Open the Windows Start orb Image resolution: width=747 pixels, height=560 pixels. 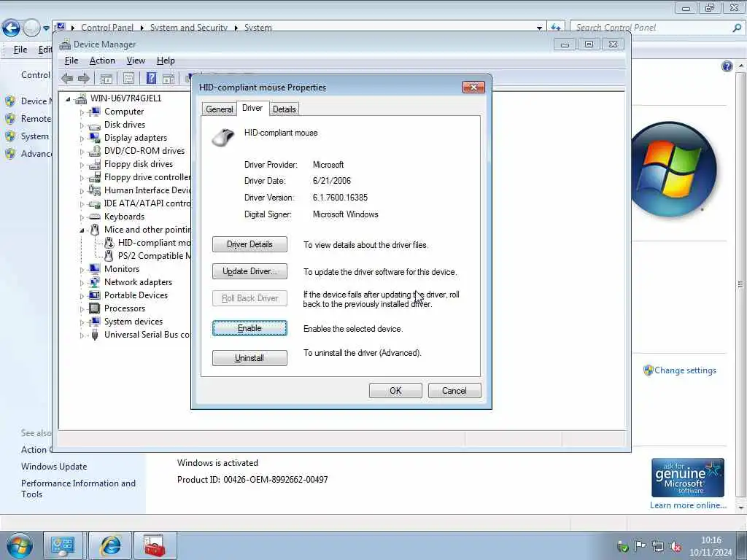click(x=20, y=546)
